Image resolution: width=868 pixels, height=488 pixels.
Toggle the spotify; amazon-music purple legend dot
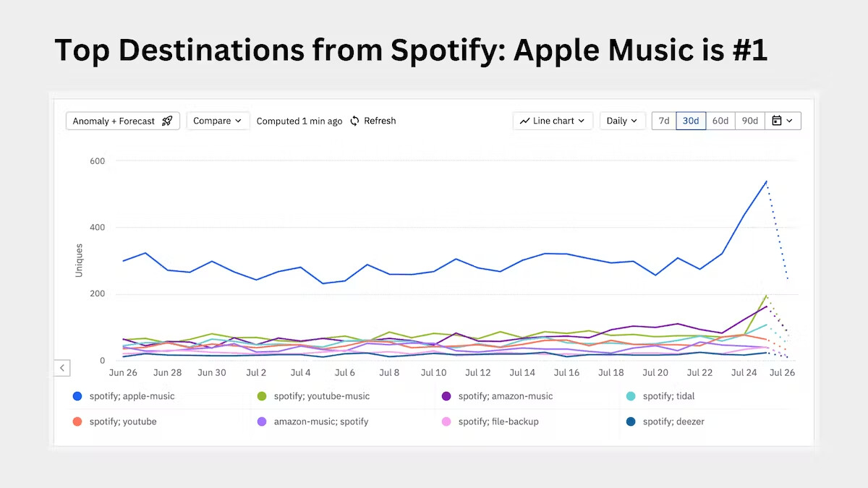pos(446,396)
